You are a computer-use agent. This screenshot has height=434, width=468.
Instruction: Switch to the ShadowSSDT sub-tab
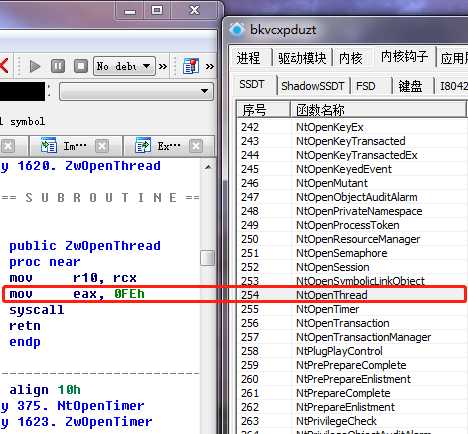pos(312,86)
